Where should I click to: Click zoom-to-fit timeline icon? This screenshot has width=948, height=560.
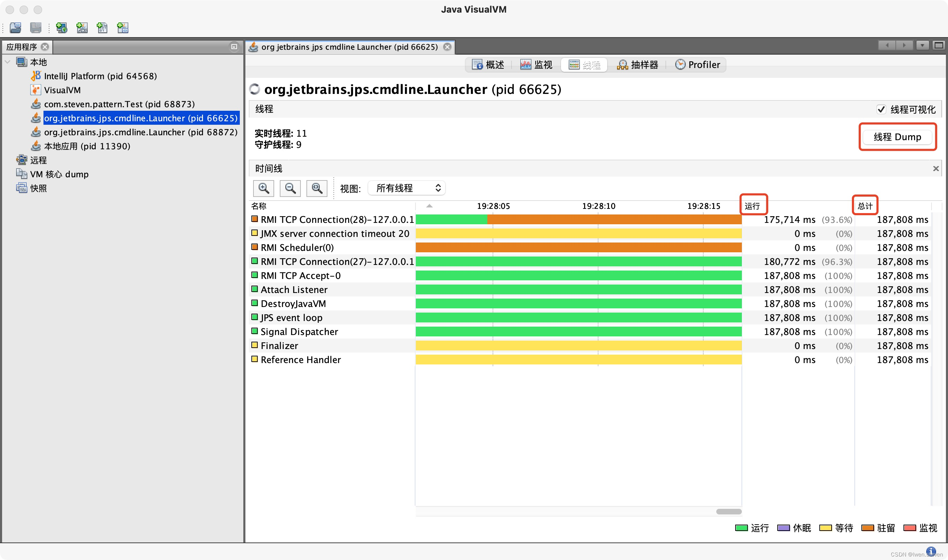click(x=317, y=188)
